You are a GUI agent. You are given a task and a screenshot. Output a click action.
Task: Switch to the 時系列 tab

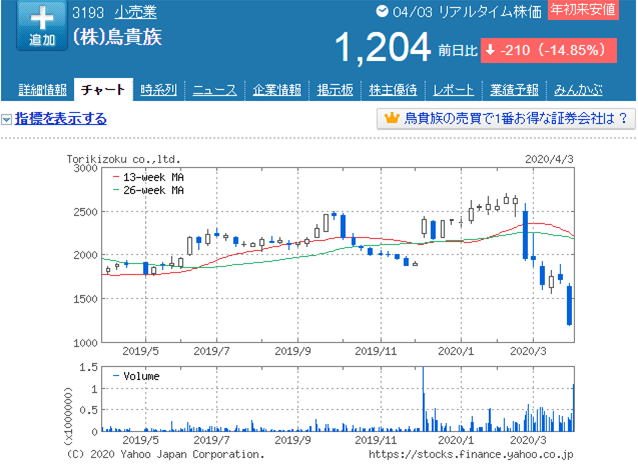(159, 90)
